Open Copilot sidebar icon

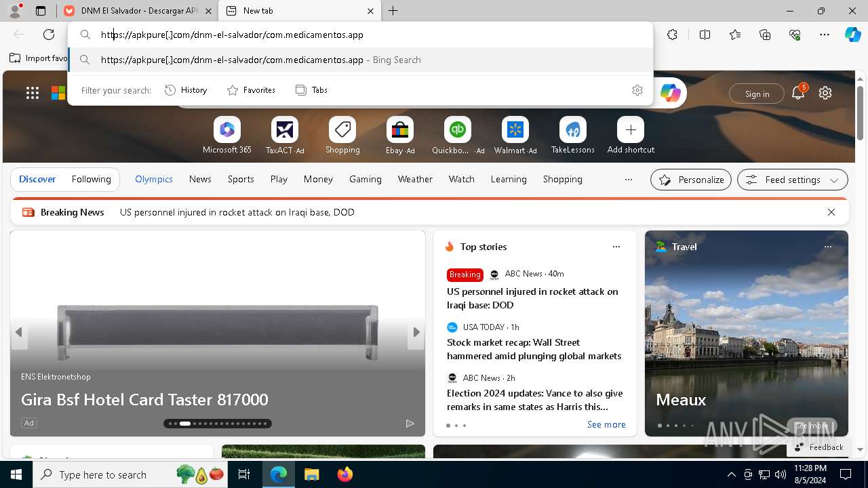point(852,35)
